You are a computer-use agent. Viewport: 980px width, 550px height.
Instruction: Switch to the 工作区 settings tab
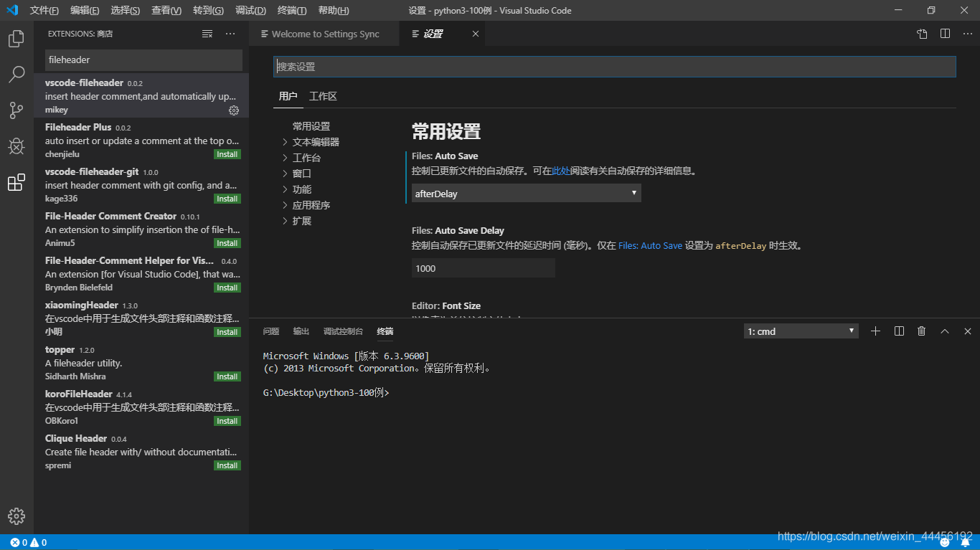(x=323, y=96)
